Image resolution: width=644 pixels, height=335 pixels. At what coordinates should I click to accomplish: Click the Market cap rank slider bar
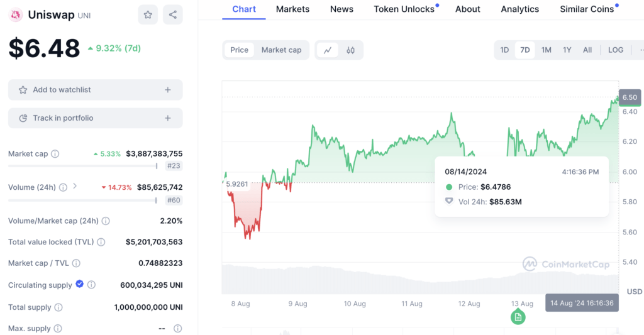pos(82,166)
